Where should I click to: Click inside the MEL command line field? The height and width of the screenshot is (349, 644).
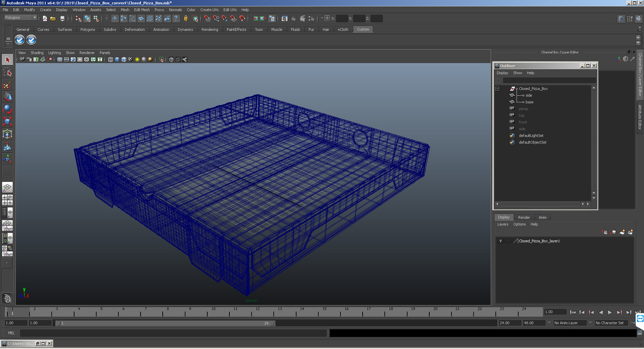(175, 333)
